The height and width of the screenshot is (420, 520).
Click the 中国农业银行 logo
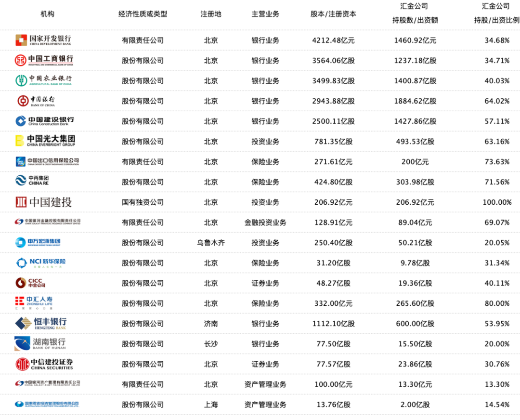(x=43, y=80)
